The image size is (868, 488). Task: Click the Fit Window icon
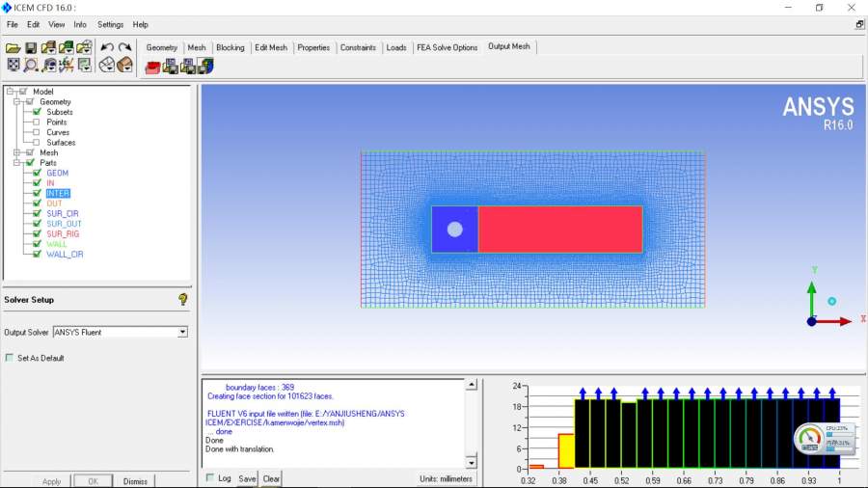click(x=13, y=65)
